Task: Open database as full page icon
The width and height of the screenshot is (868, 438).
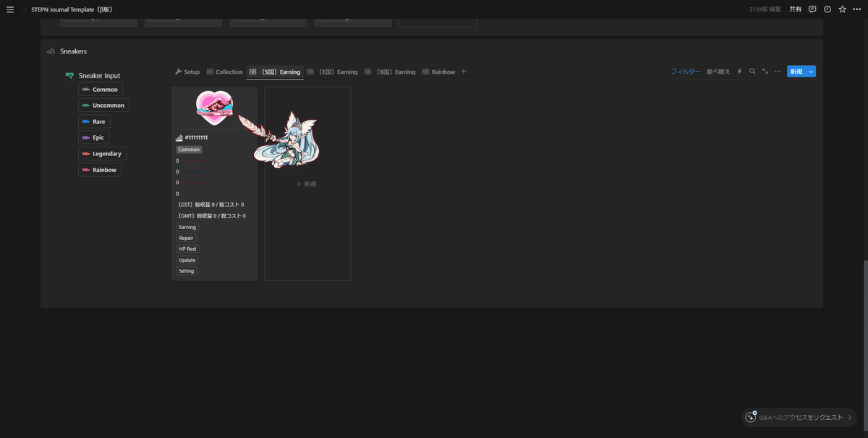Action: (x=765, y=72)
